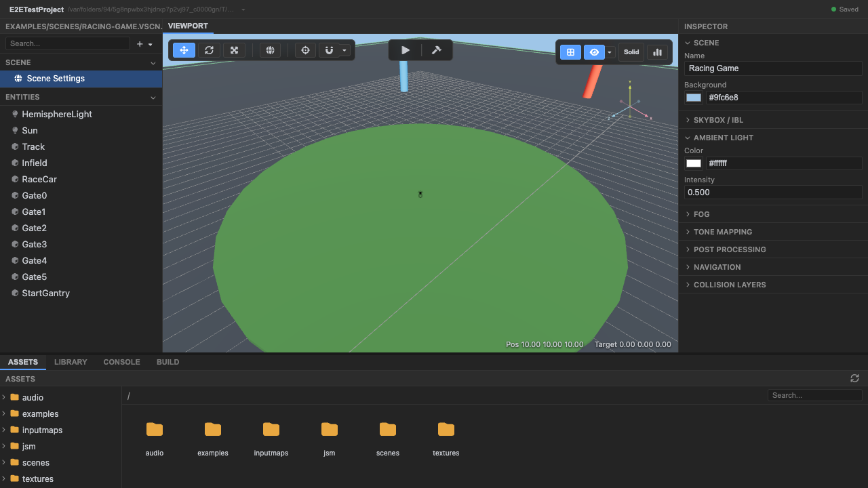The image size is (868, 488).
Task: Click the Gate0 entity cube icon
Action: [15, 195]
